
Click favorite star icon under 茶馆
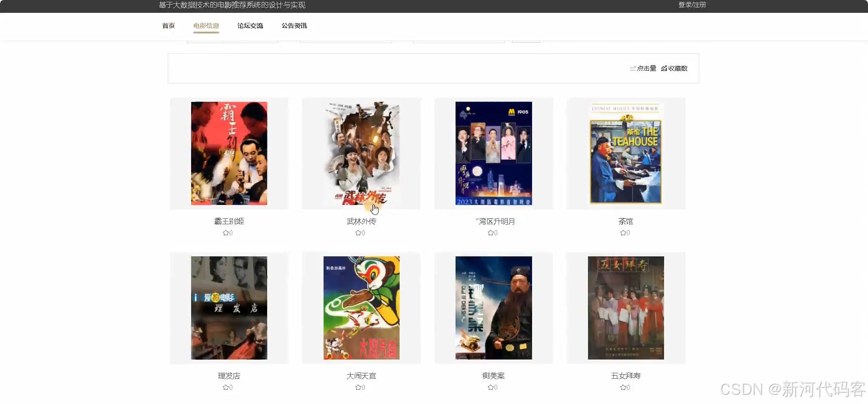[623, 233]
